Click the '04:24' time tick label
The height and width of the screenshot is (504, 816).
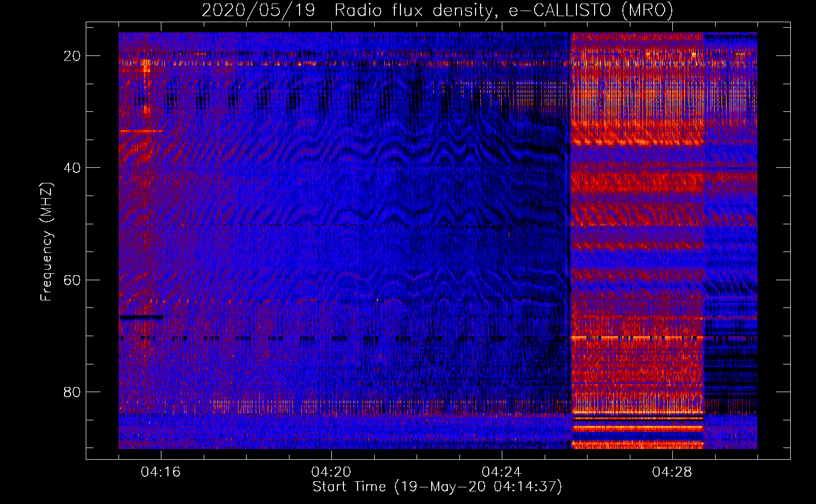point(502,472)
